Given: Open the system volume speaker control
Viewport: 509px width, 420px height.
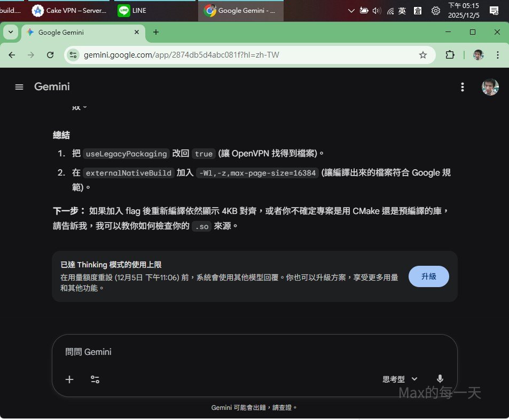Looking at the screenshot, I should pos(377,11).
